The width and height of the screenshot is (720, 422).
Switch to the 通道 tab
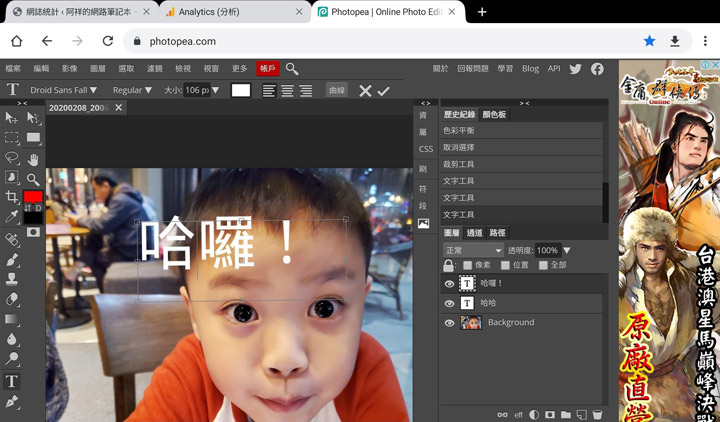click(x=474, y=233)
